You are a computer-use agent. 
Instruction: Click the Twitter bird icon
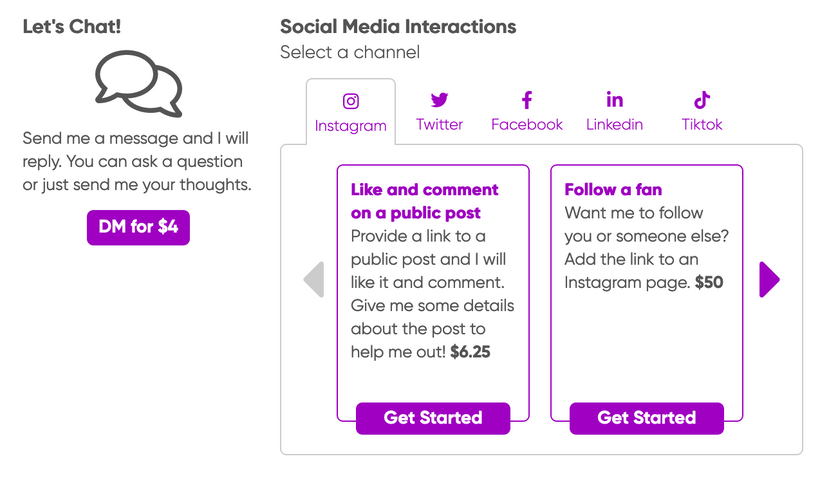point(439,100)
